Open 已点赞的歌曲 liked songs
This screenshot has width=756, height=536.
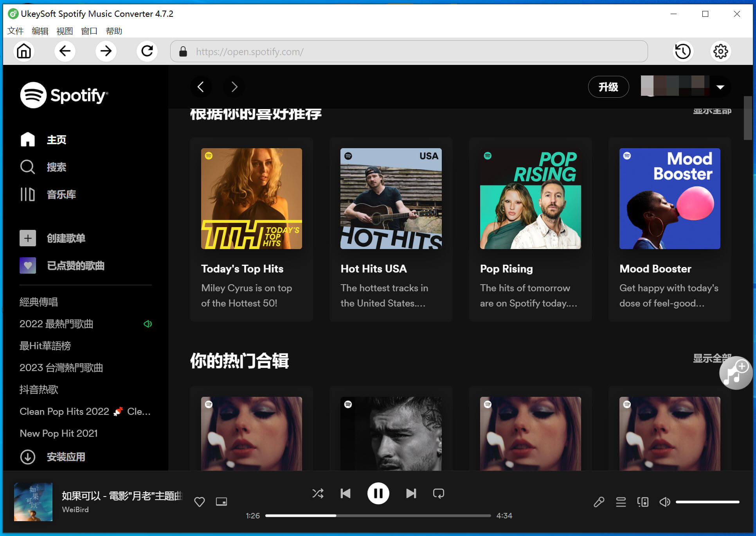coord(62,265)
